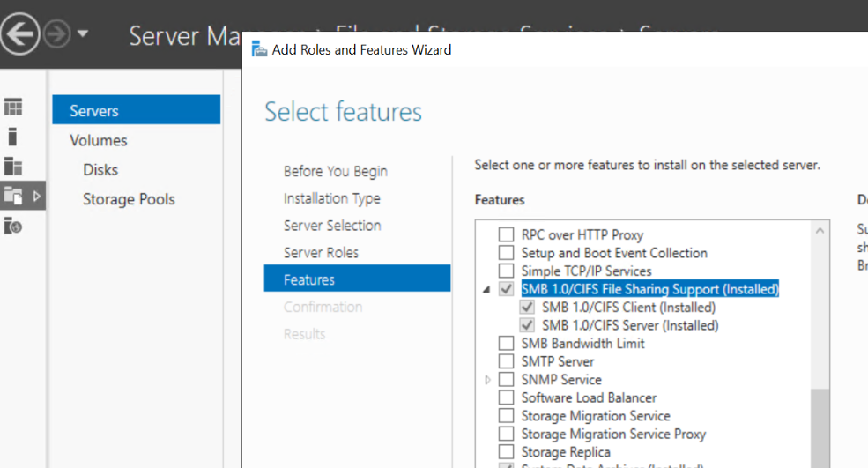The height and width of the screenshot is (468, 868).
Task: Select Servers in the storage navigation pane
Action: coord(137,109)
